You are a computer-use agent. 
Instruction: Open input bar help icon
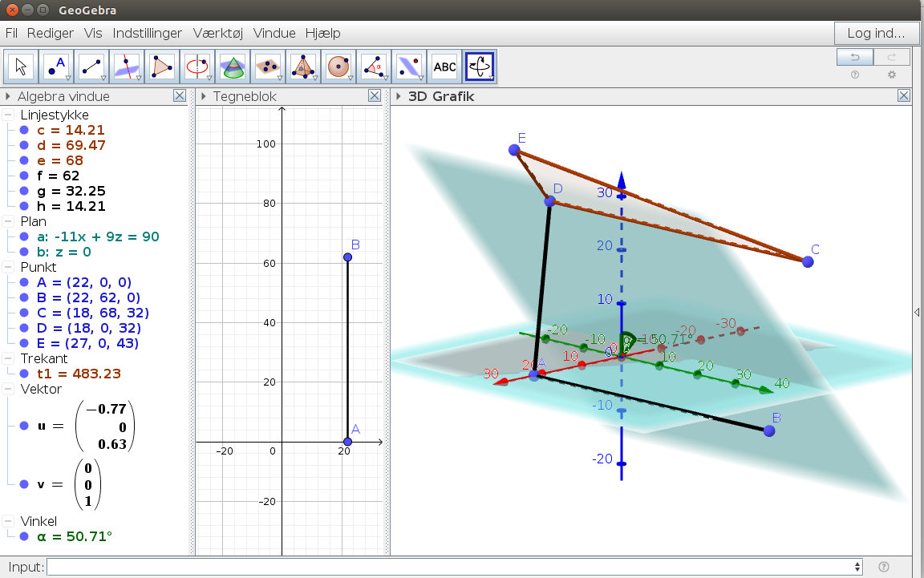[883, 567]
